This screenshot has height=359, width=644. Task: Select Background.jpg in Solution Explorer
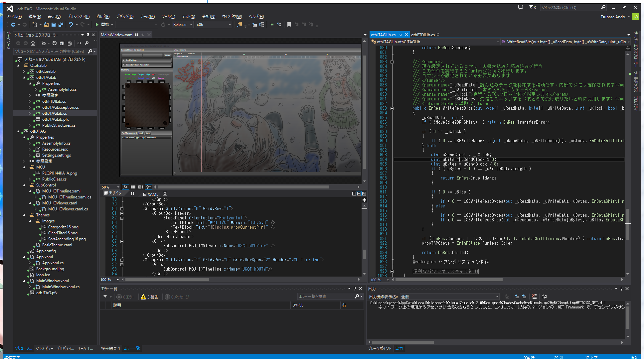[50, 269]
